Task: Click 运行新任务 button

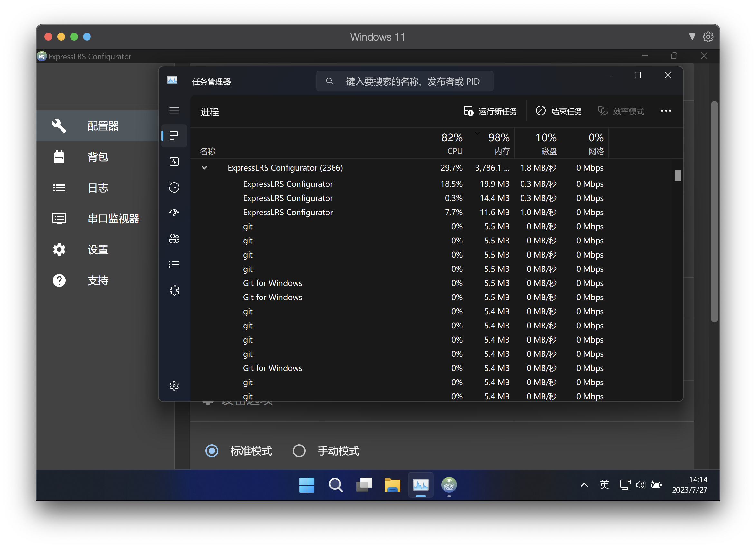Action: click(490, 111)
